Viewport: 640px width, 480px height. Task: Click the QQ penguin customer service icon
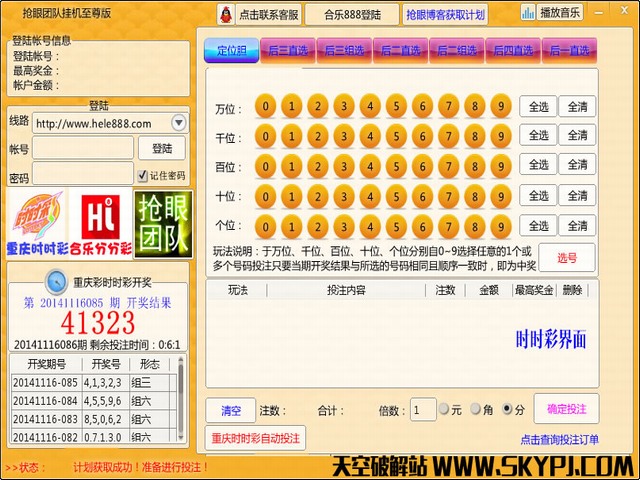227,14
